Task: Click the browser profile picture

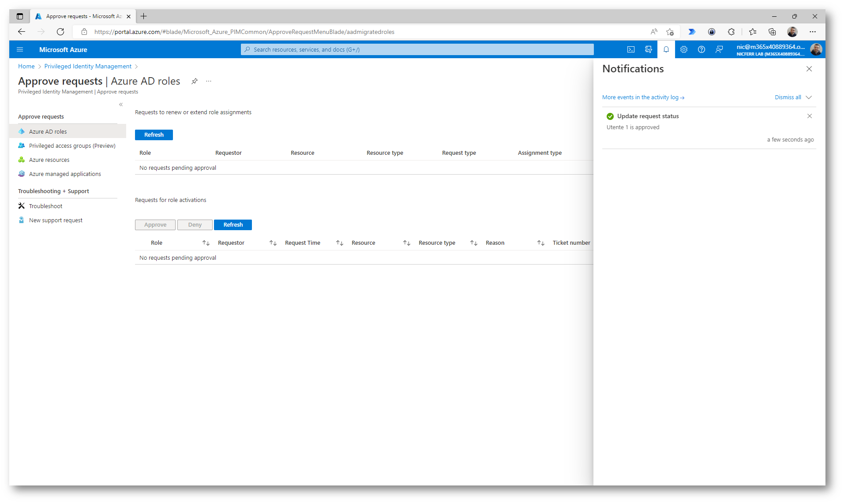Action: 792,32
